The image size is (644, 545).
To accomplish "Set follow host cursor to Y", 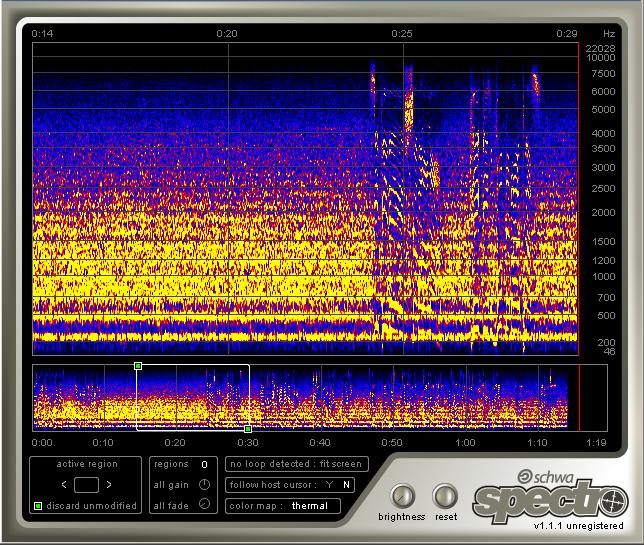I will coord(327,485).
